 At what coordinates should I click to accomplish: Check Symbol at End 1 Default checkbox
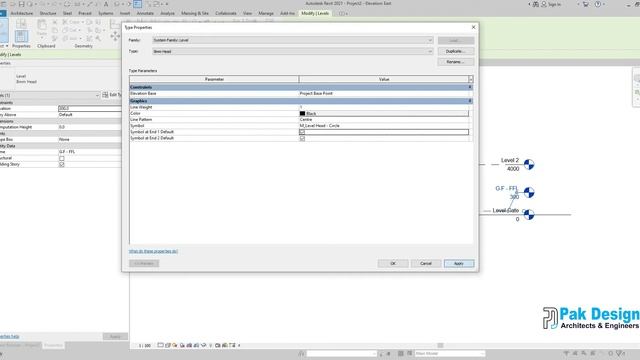302,132
